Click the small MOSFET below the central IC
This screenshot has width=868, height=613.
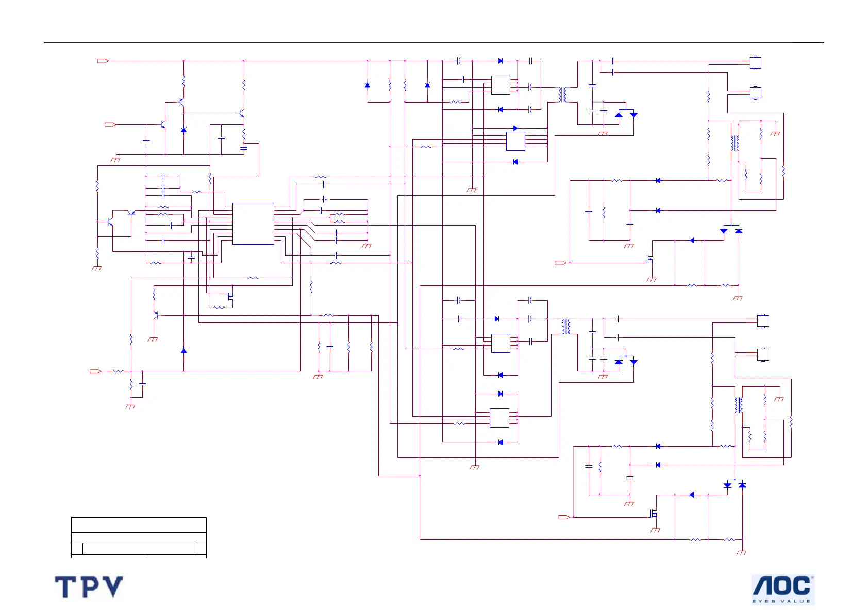230,296
